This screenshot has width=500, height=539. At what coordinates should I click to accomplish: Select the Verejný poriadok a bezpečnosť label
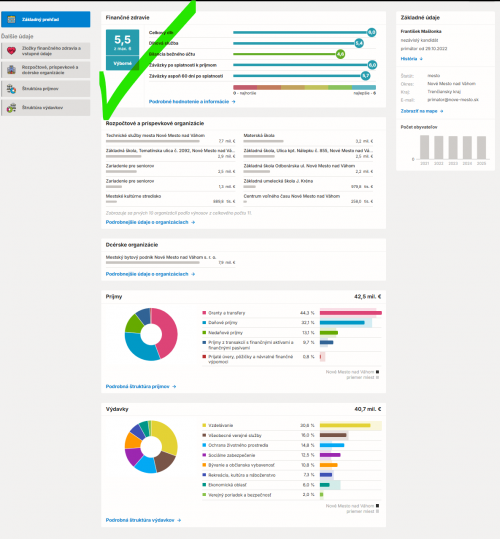point(240,495)
